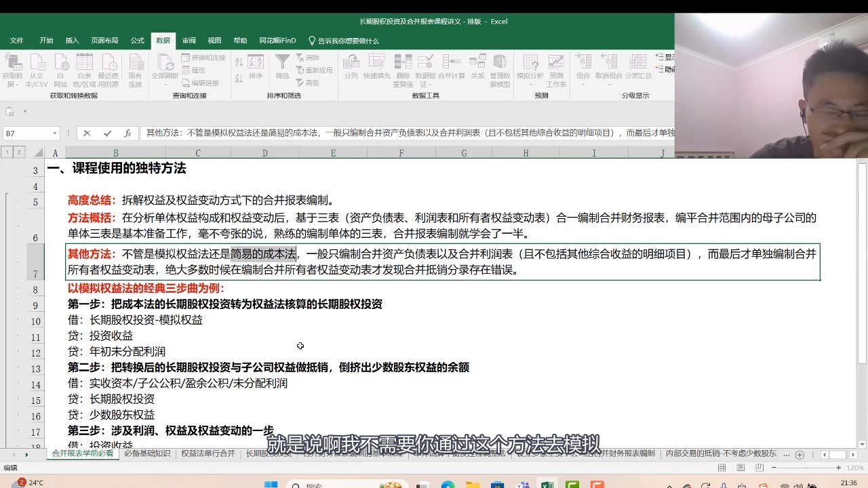The height and width of the screenshot is (488, 868).
Task: Click the Properties (属性) button
Action: pos(194,70)
